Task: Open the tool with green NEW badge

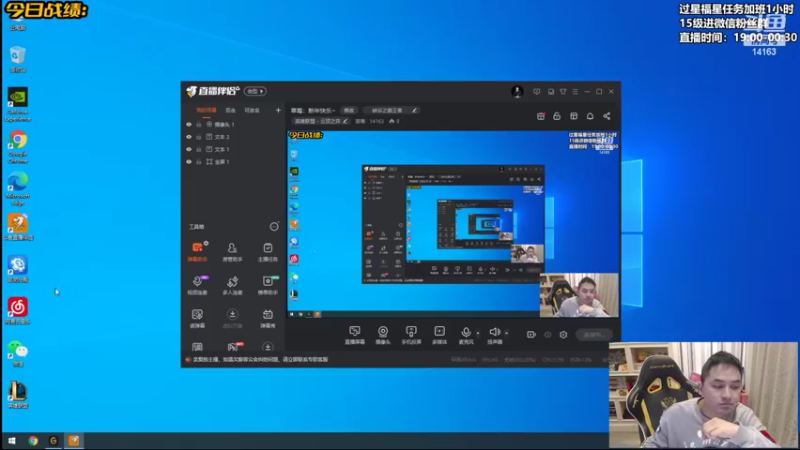Action: pyautogui.click(x=267, y=285)
